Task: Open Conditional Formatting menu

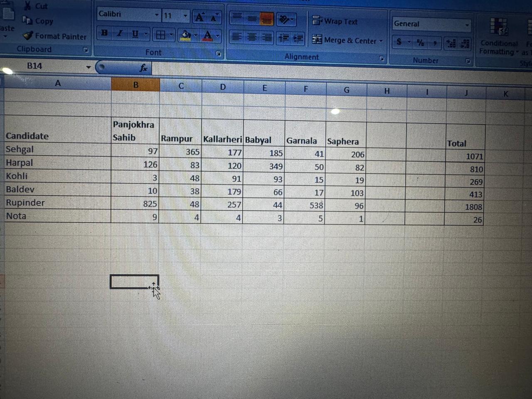Action: pos(499,37)
